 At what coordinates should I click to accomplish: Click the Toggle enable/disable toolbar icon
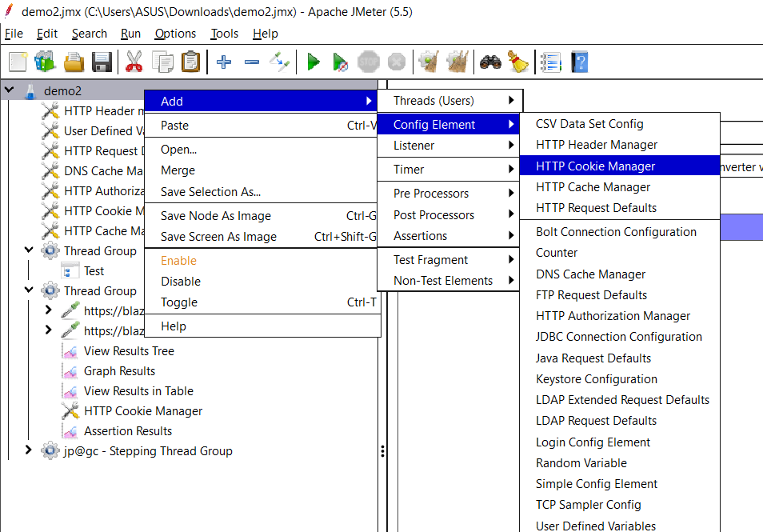(x=280, y=62)
